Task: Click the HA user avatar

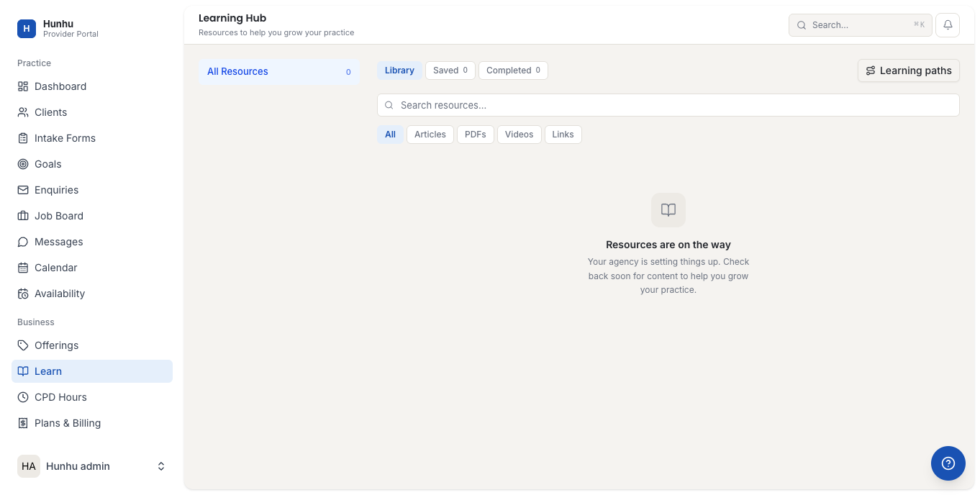Action: pos(29,466)
